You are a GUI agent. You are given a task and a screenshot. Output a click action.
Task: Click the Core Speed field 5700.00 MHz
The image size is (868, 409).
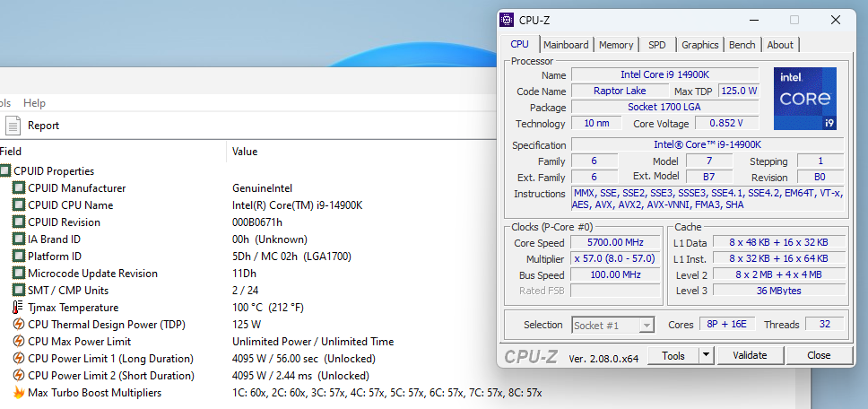pyautogui.click(x=614, y=242)
